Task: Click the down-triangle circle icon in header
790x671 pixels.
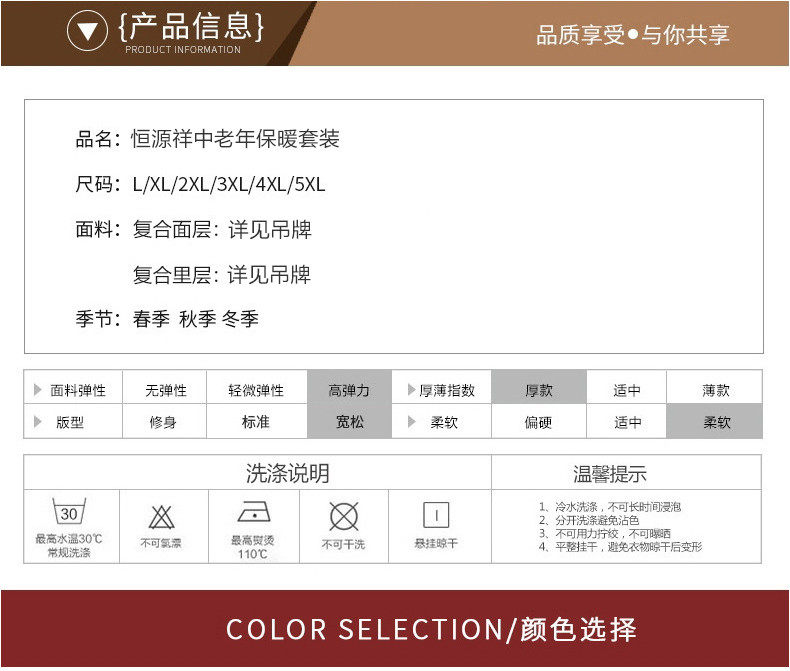Action: pyautogui.click(x=87, y=31)
